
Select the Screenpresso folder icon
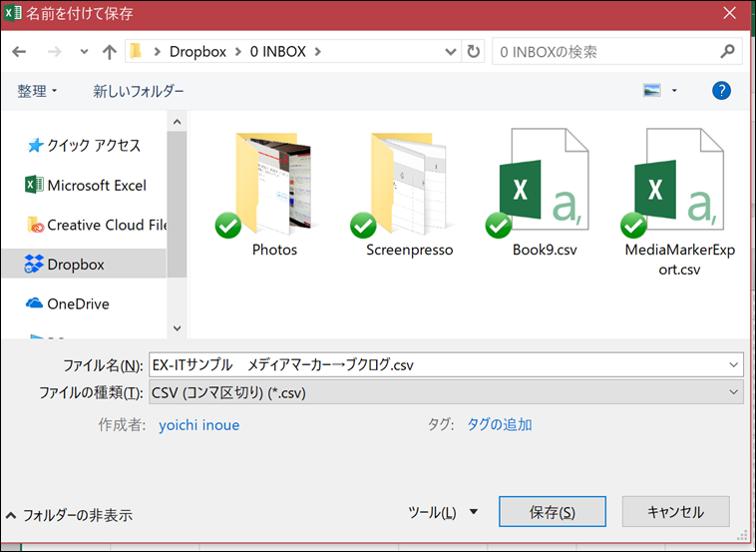coord(409,185)
